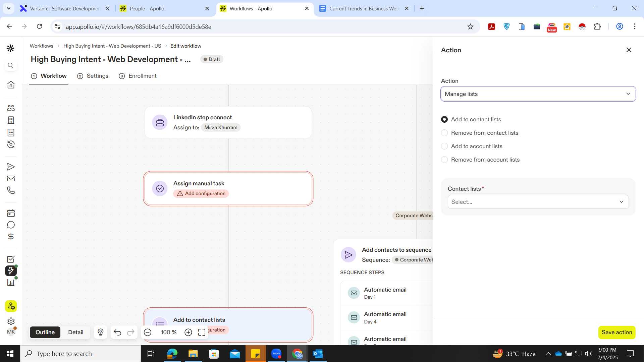Image resolution: width=644 pixels, height=362 pixels.
Task: Fit workflow canvas to screen
Action: 202,332
